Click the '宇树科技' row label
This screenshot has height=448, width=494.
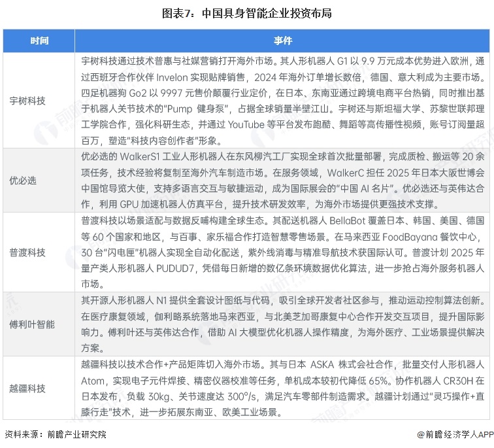(x=27, y=101)
